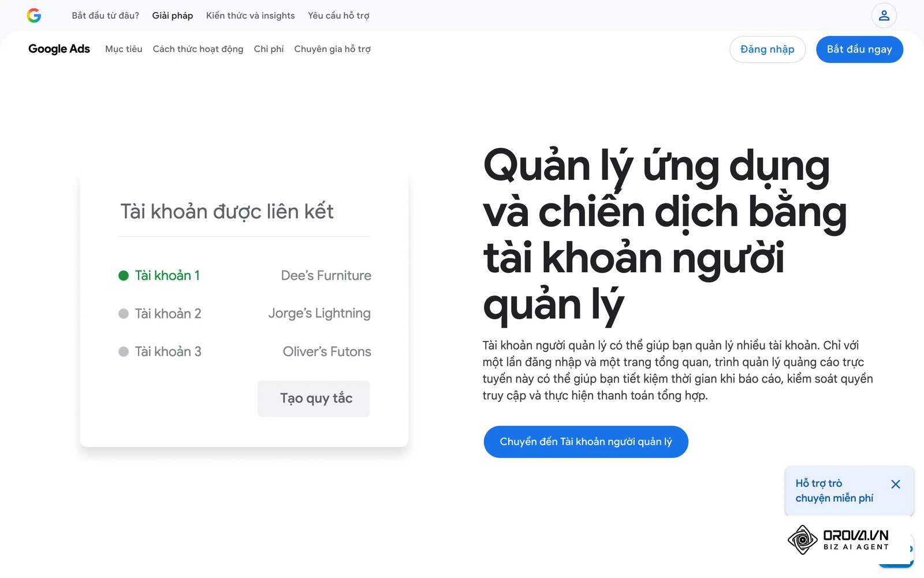Click the 'Oliver's Futons' account name

pos(327,351)
